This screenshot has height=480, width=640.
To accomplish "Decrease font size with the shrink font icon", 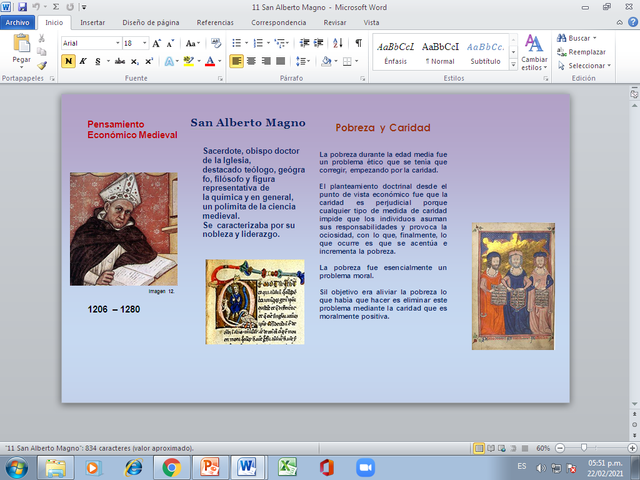I will pyautogui.click(x=170, y=43).
